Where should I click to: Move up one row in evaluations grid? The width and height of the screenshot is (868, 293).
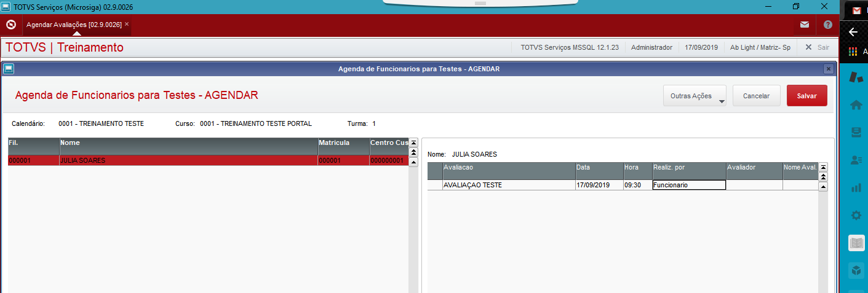[824, 186]
